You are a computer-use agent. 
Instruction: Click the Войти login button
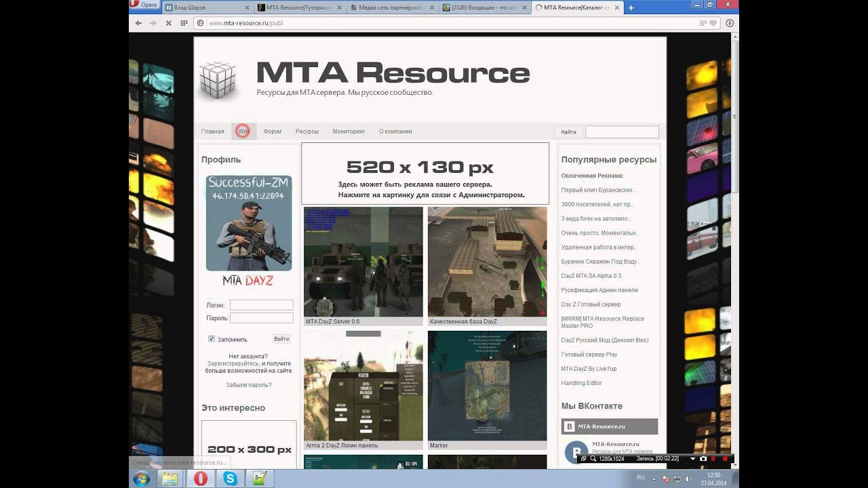pos(281,339)
